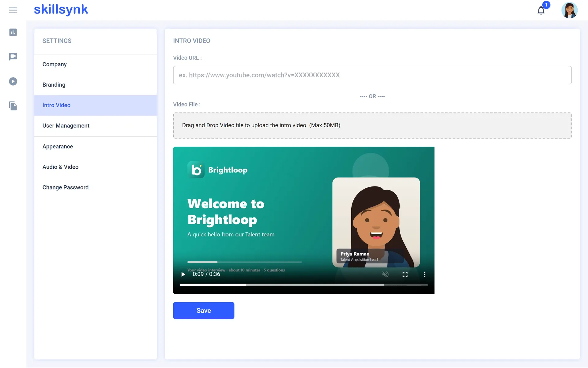Focus the Video URL input field

(372, 75)
